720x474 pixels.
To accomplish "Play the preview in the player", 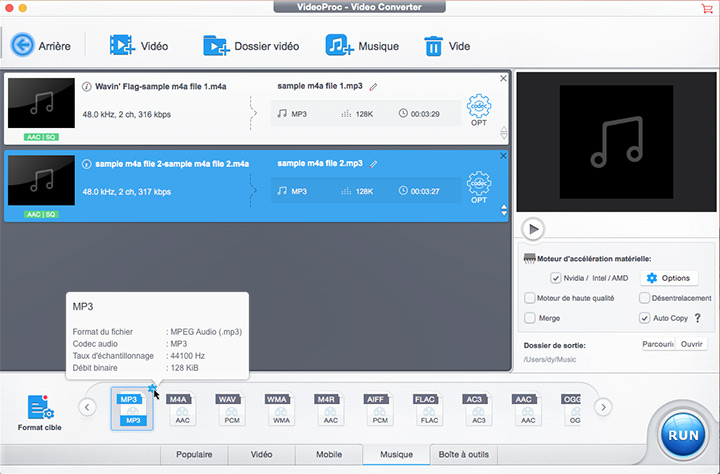I will pyautogui.click(x=534, y=229).
